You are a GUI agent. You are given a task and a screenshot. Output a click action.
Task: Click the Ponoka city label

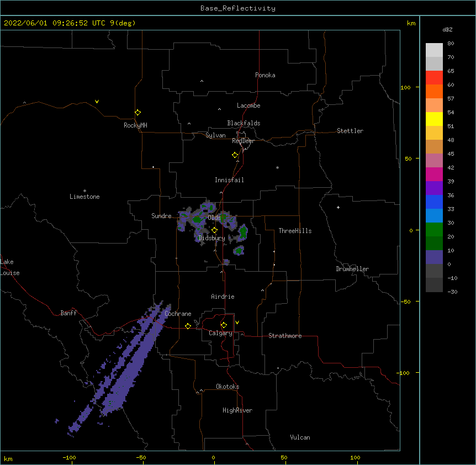pyautogui.click(x=265, y=75)
